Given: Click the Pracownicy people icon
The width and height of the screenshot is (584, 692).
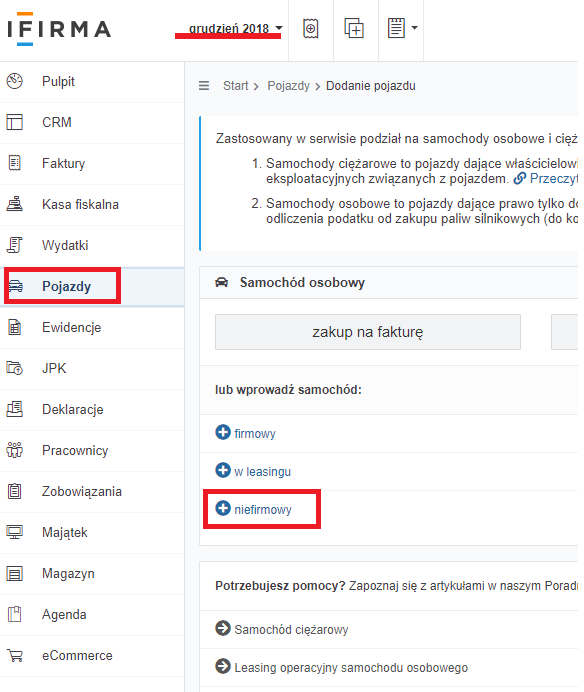Looking at the screenshot, I should pos(15,450).
